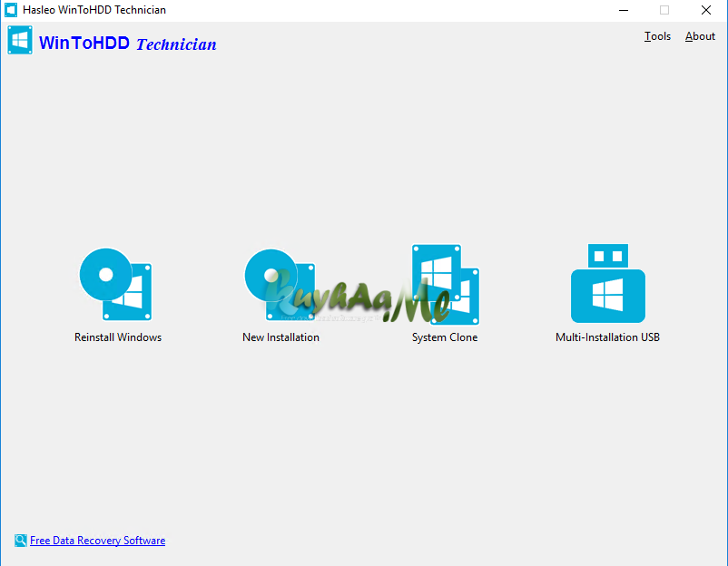Start the System Clone drives icon
The height and width of the screenshot is (566, 728).
pos(446,285)
